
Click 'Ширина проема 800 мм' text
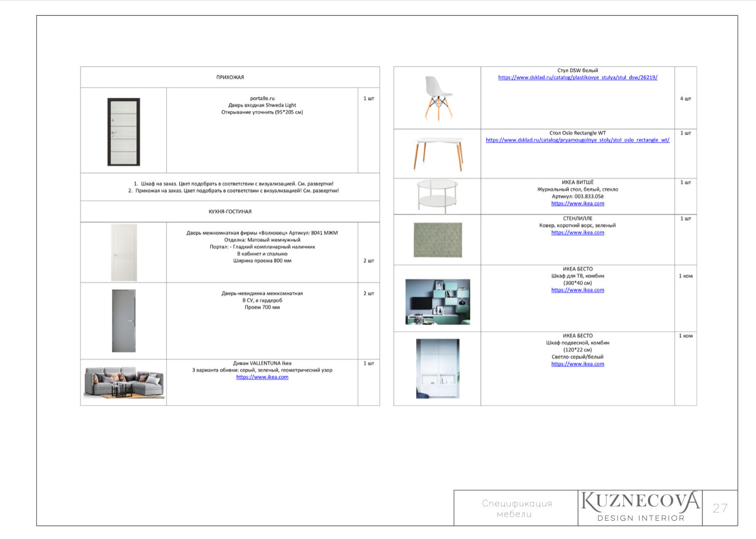262,260
